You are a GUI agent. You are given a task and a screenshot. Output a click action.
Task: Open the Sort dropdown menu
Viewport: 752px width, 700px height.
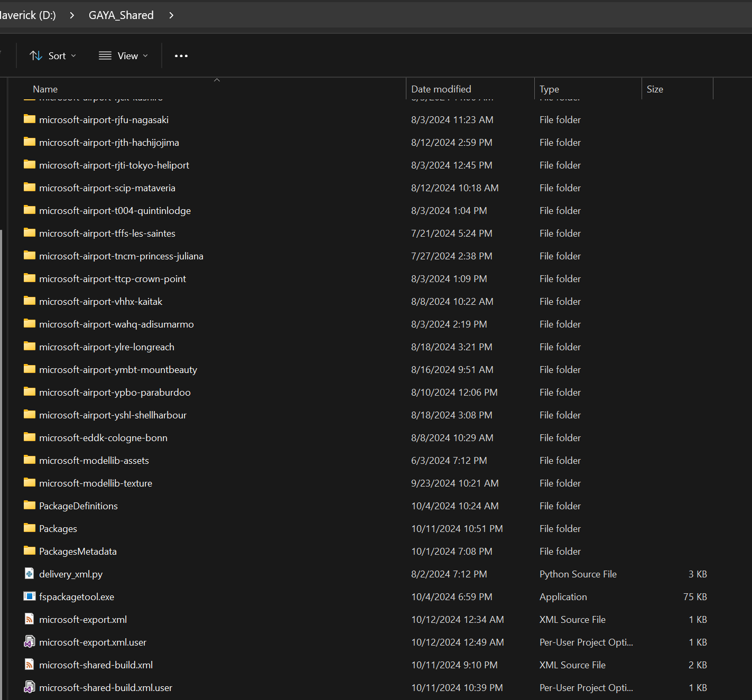click(53, 56)
